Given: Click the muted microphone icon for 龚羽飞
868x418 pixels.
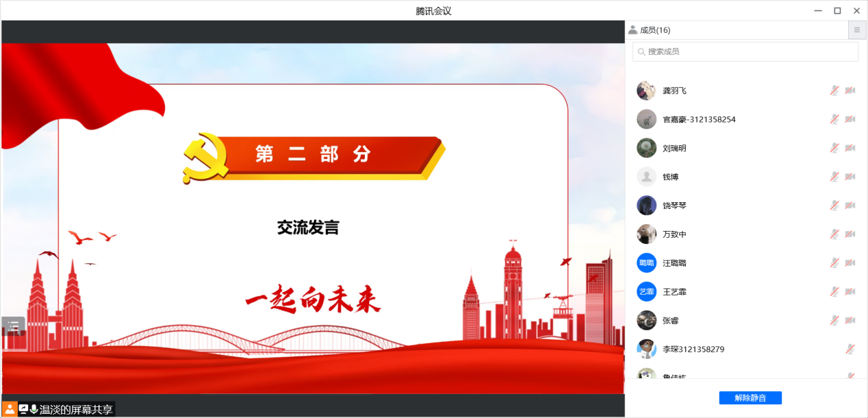Looking at the screenshot, I should 834,90.
